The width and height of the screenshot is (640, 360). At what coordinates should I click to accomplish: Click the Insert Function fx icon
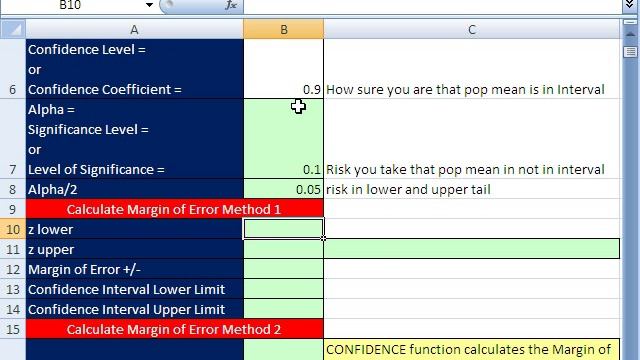pyautogui.click(x=231, y=5)
